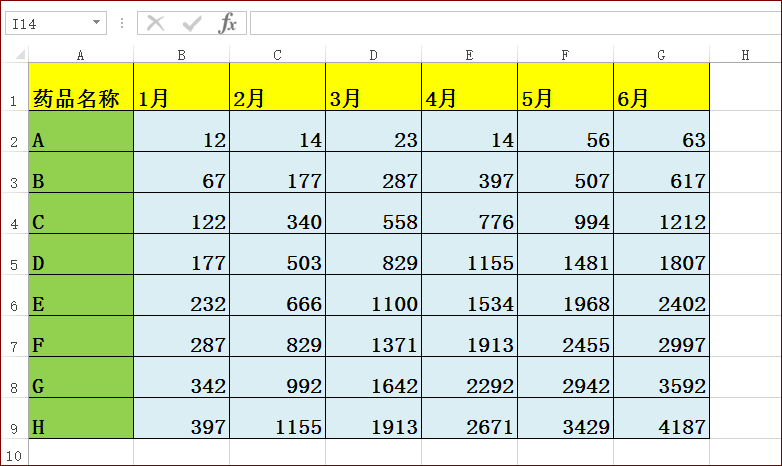The image size is (782, 466).
Task: Select row 2 header
Action: coord(14,131)
